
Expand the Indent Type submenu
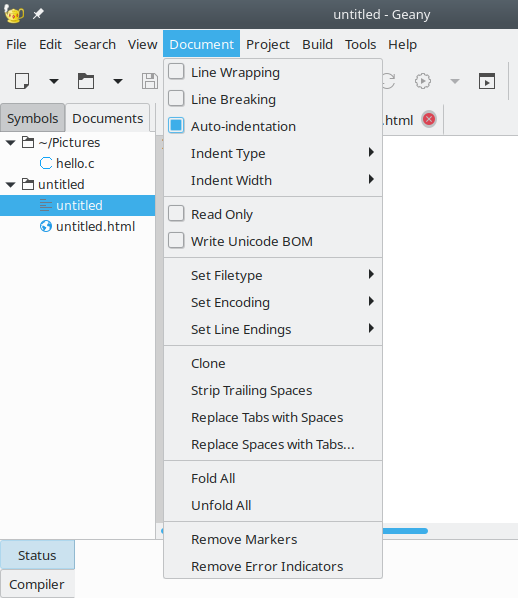[x=273, y=153]
